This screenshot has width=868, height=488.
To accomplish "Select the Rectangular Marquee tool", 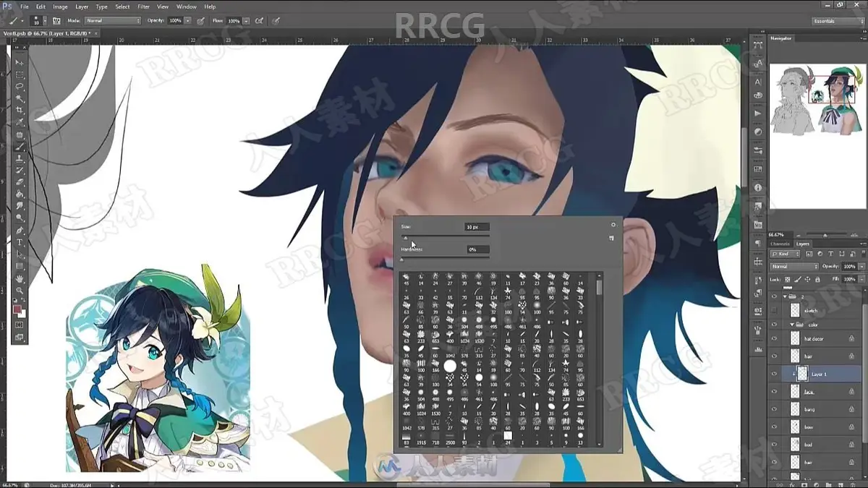I will (20, 74).
